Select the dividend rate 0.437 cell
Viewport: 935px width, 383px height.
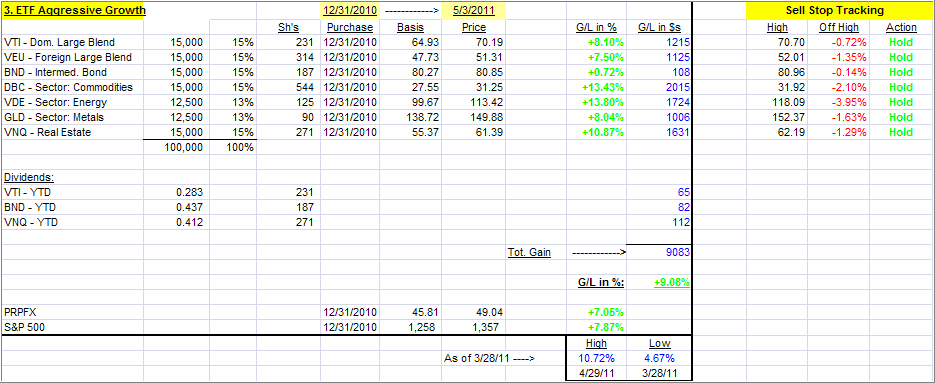(177, 207)
